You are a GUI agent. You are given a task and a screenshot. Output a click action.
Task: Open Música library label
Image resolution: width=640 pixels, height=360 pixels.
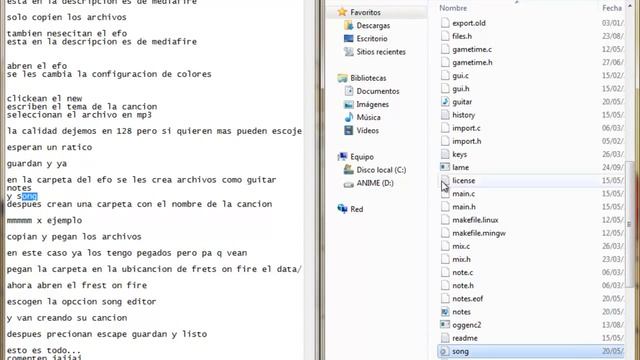tap(369, 117)
